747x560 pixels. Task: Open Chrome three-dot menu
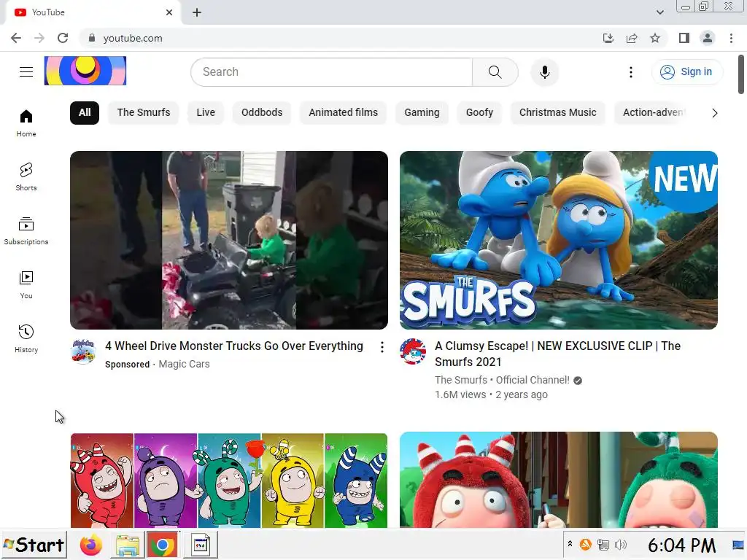point(731,38)
